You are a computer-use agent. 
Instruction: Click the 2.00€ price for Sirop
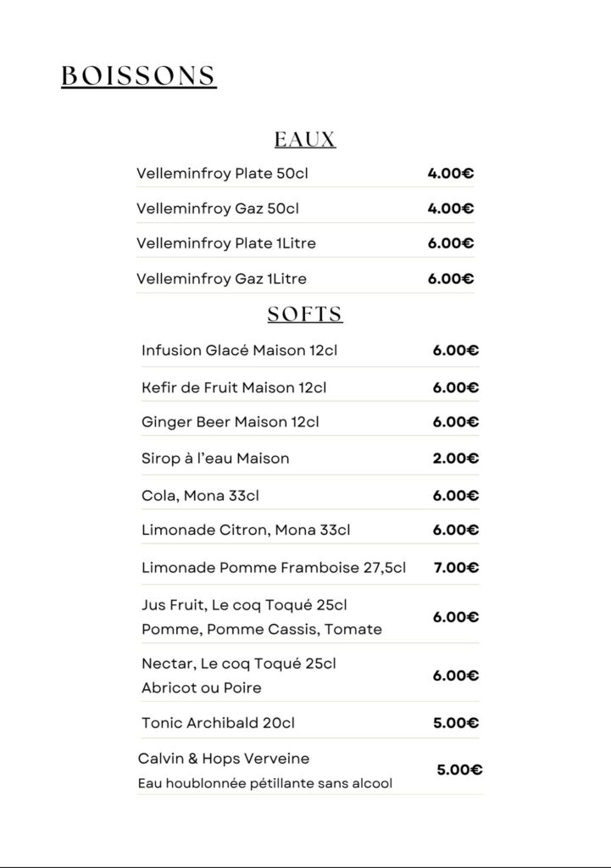pos(456,459)
